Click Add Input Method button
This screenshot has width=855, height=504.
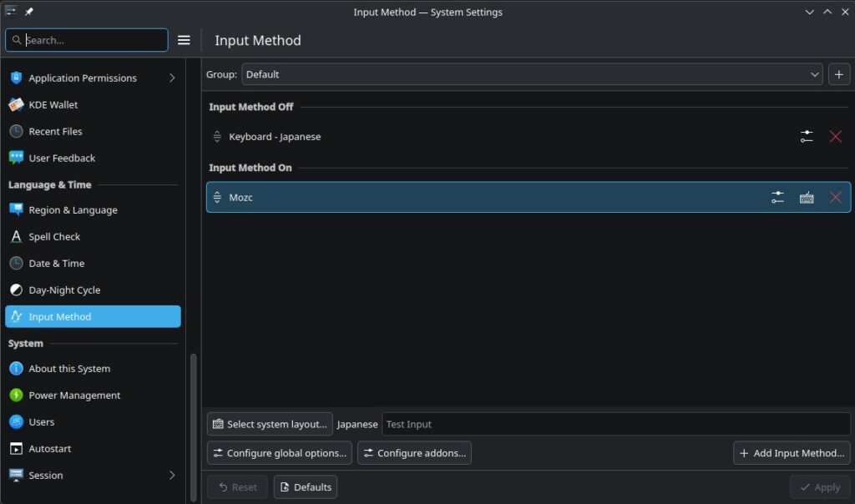pos(792,453)
